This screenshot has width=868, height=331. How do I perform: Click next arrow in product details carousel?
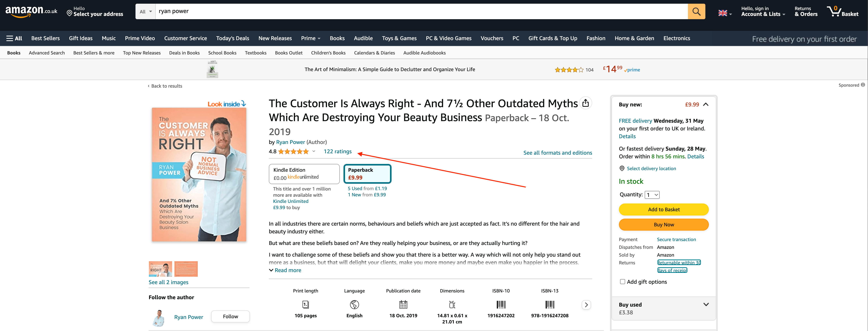pos(586,305)
